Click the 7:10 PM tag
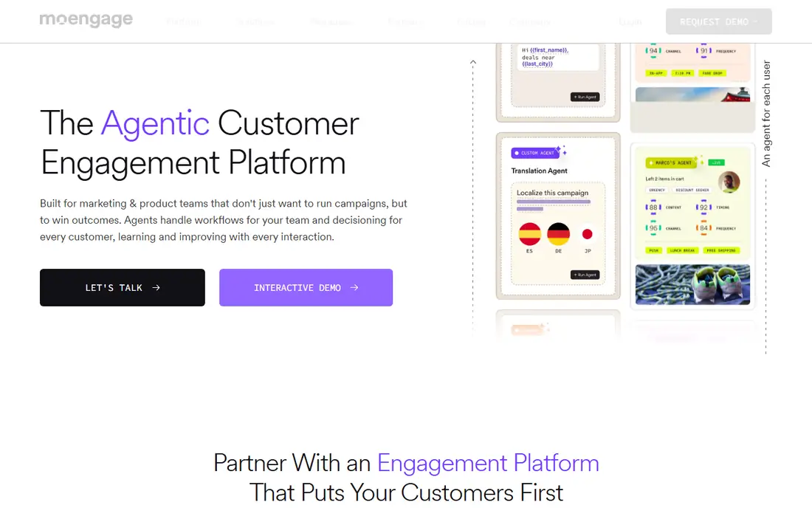The height and width of the screenshot is (508, 812). tap(683, 73)
